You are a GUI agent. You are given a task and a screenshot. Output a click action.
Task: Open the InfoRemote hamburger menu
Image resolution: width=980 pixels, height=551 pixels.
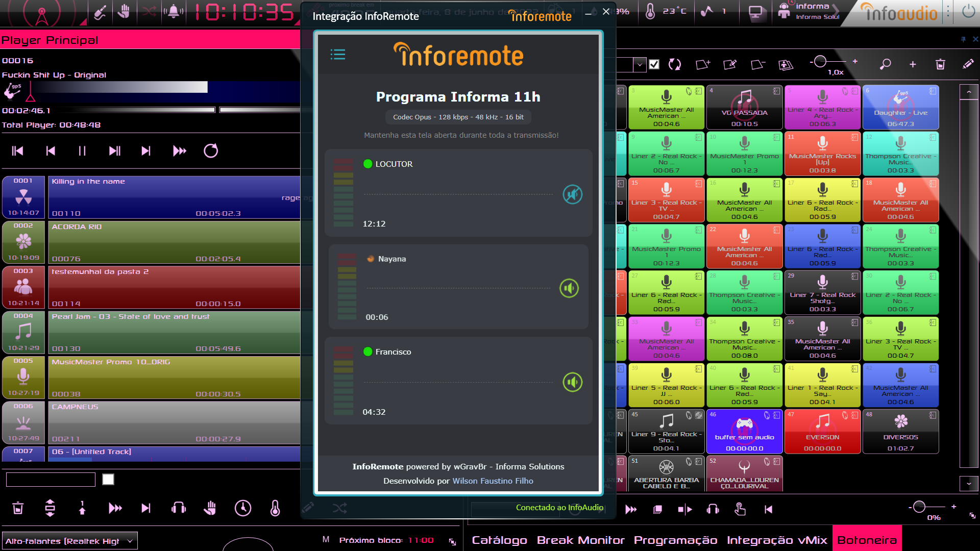tap(337, 55)
